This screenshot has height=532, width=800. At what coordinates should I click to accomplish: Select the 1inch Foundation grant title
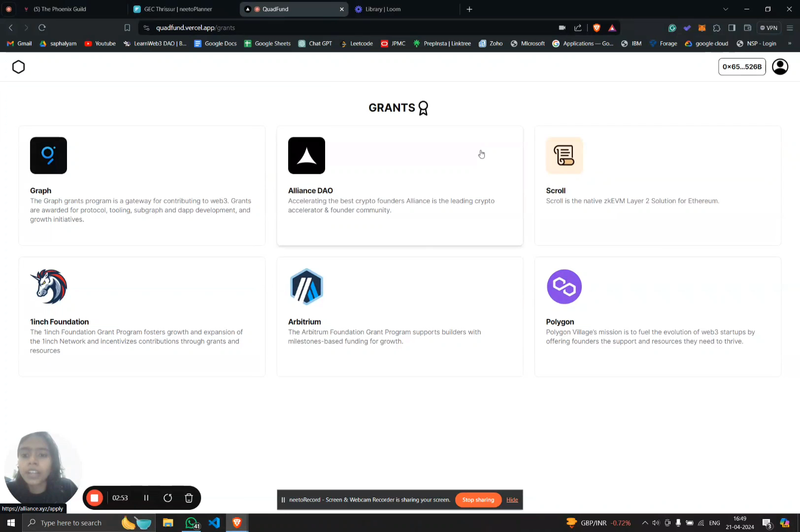60,322
